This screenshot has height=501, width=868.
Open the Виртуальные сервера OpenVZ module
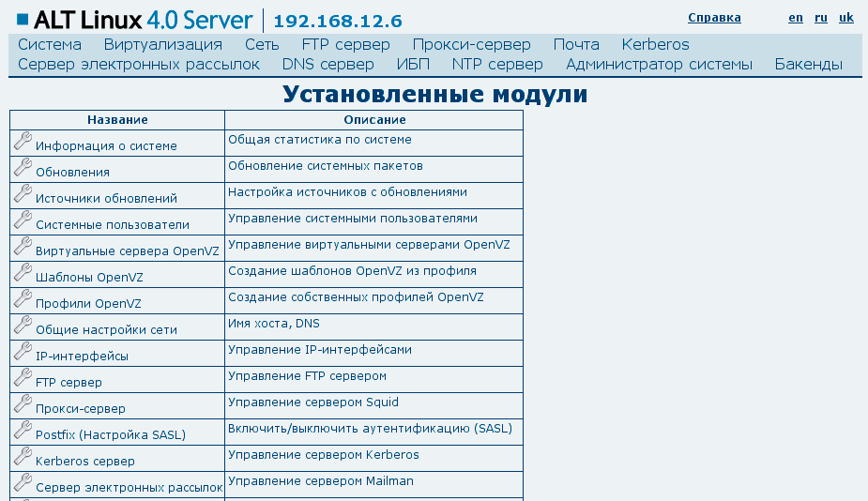(128, 251)
